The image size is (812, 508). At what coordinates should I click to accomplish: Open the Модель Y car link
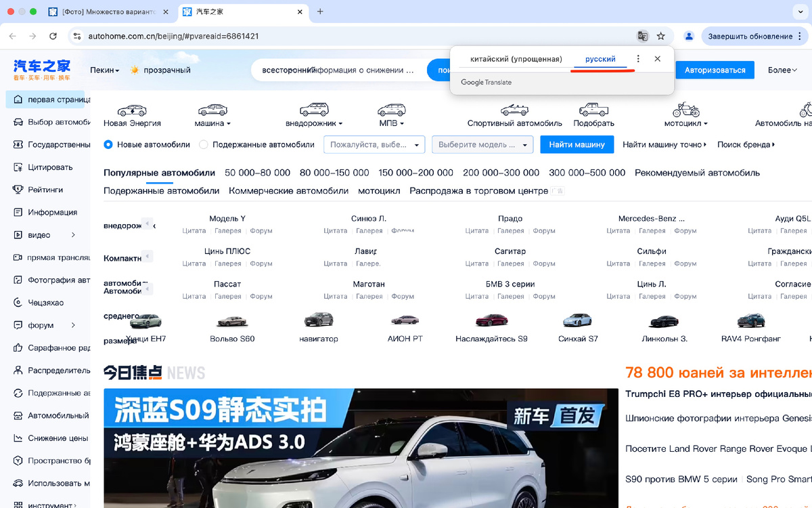click(227, 219)
